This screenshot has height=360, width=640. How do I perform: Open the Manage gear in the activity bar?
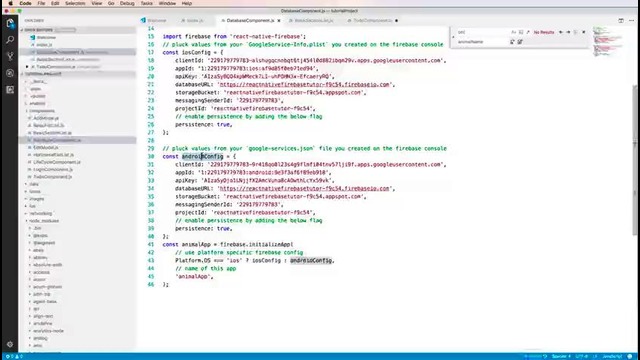[10, 344]
